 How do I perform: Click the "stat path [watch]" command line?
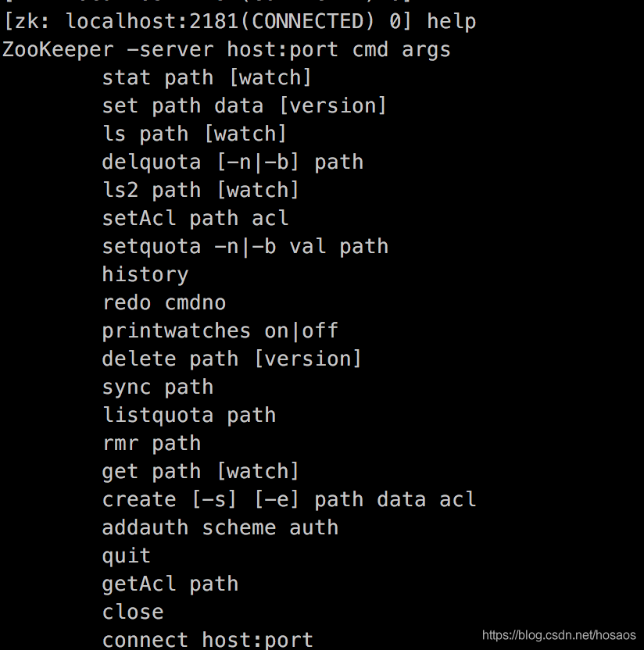(206, 77)
